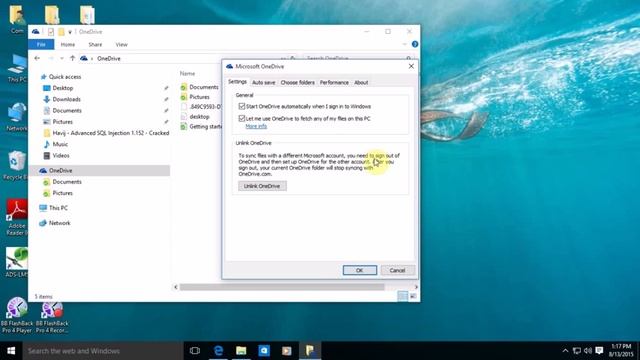This screenshot has height=360, width=640.
Task: Open the More info link
Action: click(256, 126)
